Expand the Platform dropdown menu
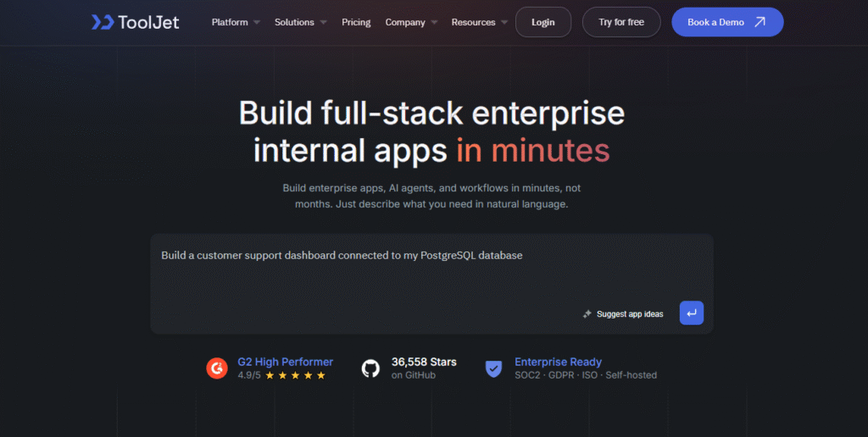The width and height of the screenshot is (868, 437). [236, 22]
